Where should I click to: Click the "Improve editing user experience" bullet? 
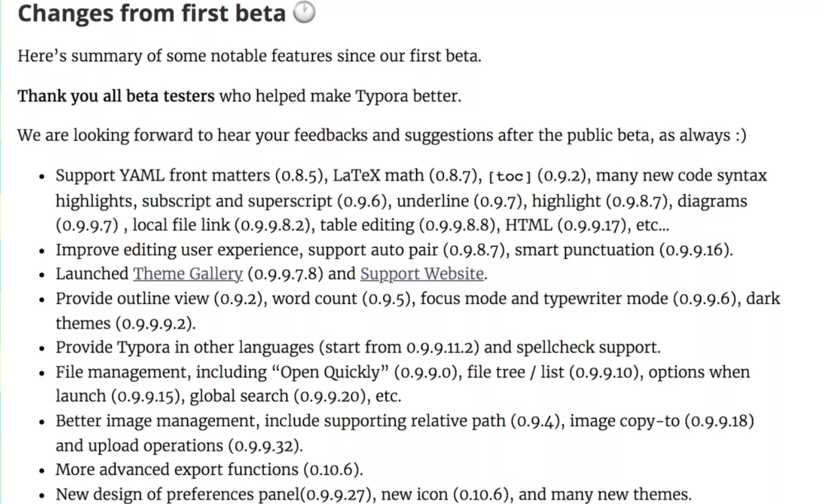coord(395,249)
